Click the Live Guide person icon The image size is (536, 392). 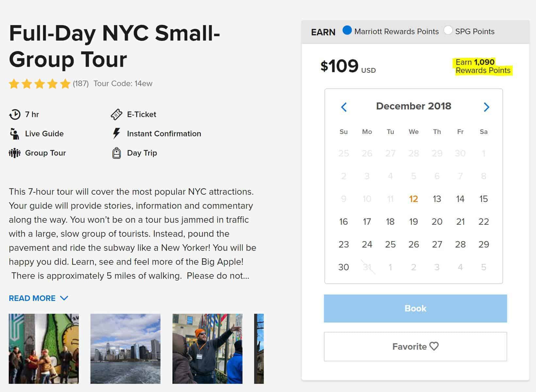(x=14, y=134)
